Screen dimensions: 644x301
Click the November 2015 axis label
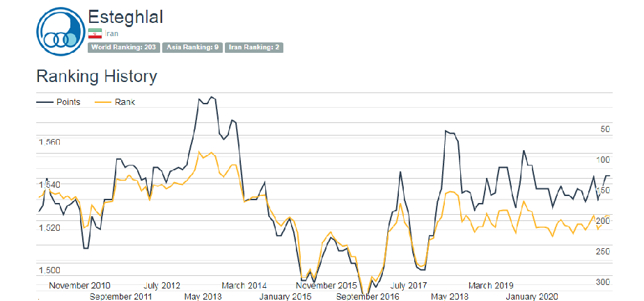pyautogui.click(x=327, y=286)
